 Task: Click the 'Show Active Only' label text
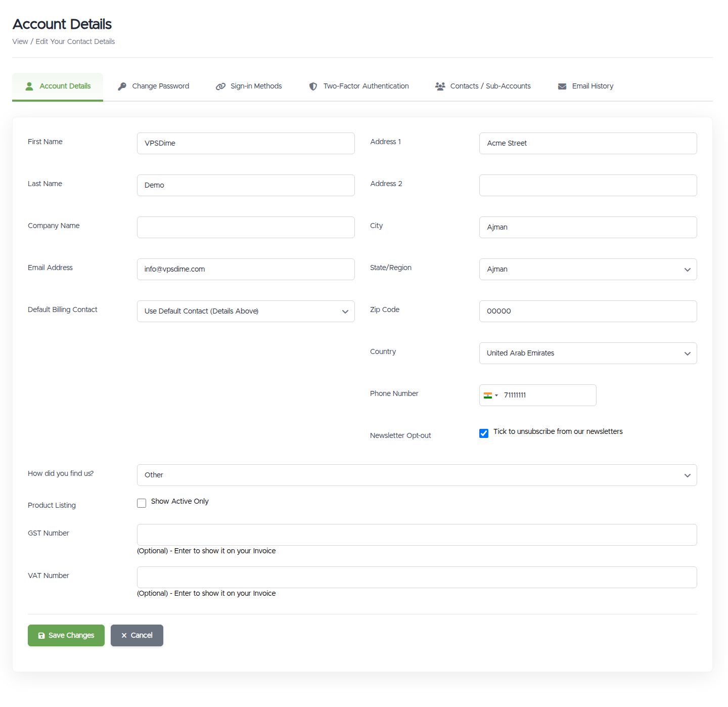click(179, 502)
